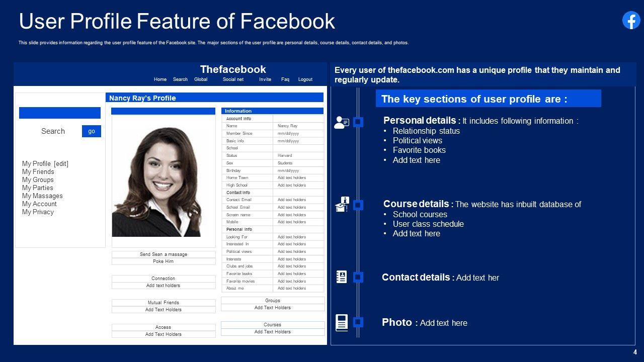This screenshot has height=362, width=644.
Task: Click the Screen name placeholder value
Action: tap(298, 215)
